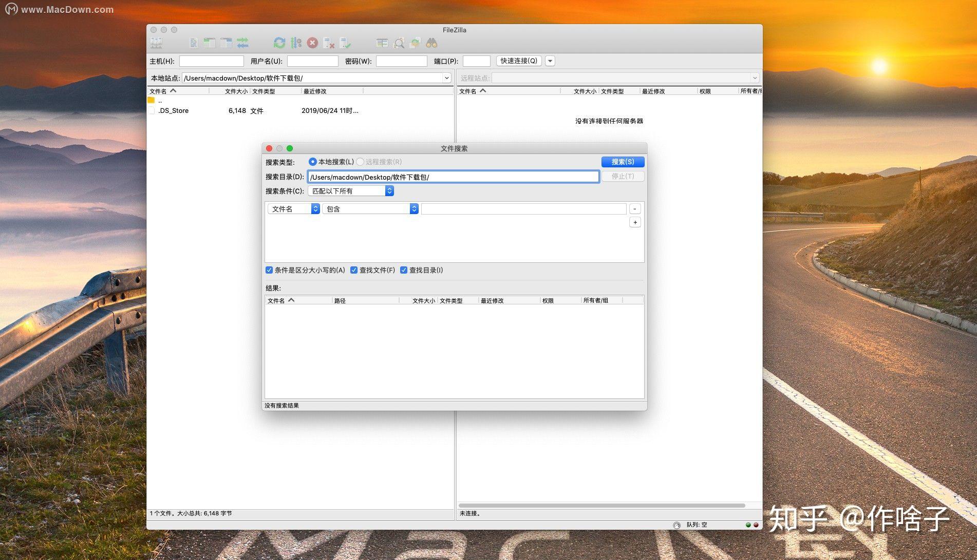Click the '队列: 空' status bar entry
Image resolution: width=977 pixels, height=560 pixels.
[697, 525]
